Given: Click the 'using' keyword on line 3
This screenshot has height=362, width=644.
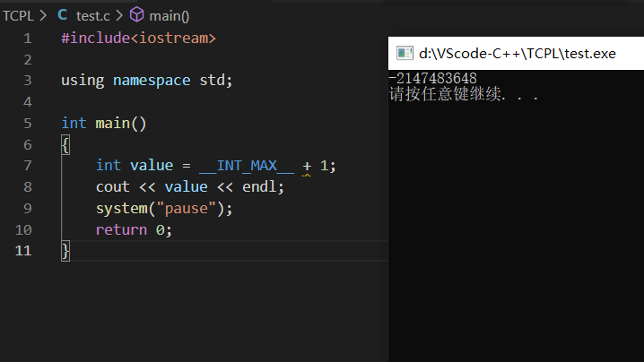Looking at the screenshot, I should 83,81.
